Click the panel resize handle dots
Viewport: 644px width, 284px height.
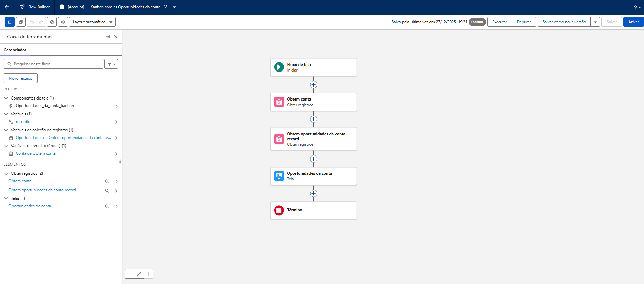[x=120, y=161]
